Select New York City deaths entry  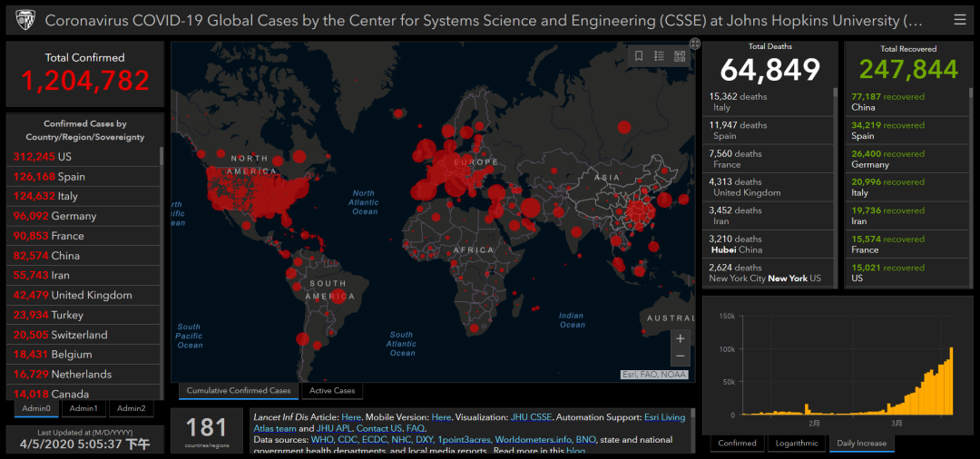(769, 273)
